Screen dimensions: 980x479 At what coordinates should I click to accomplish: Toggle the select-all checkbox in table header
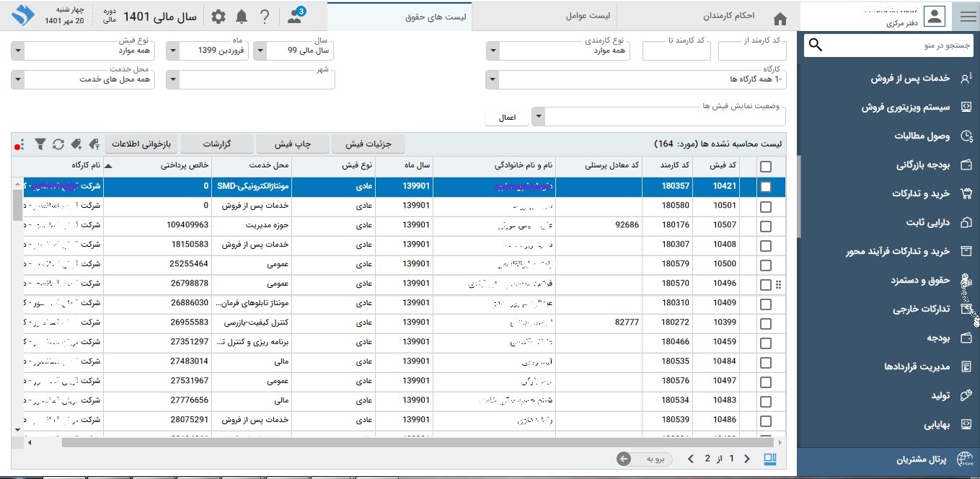tap(765, 167)
